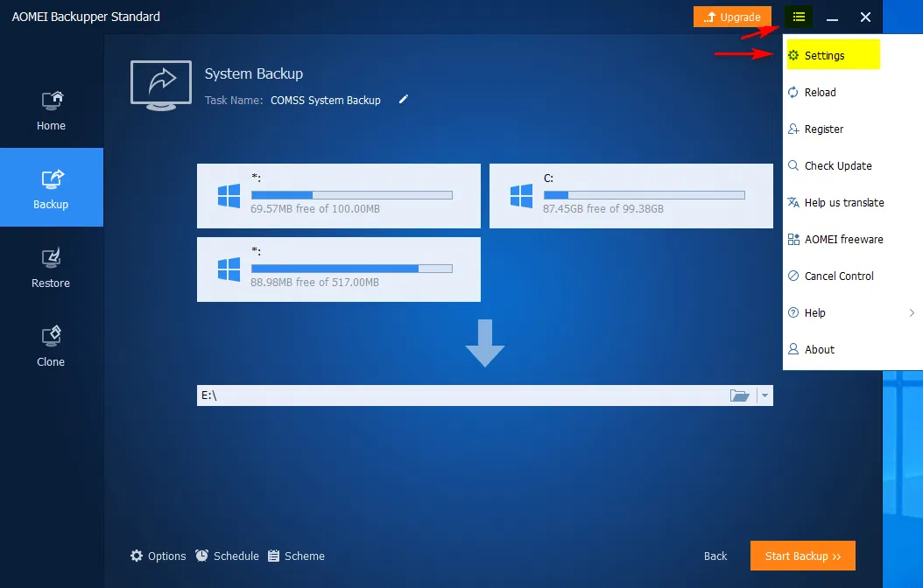The image size is (923, 588).
Task: Click the Options gear icon
Action: (x=137, y=556)
